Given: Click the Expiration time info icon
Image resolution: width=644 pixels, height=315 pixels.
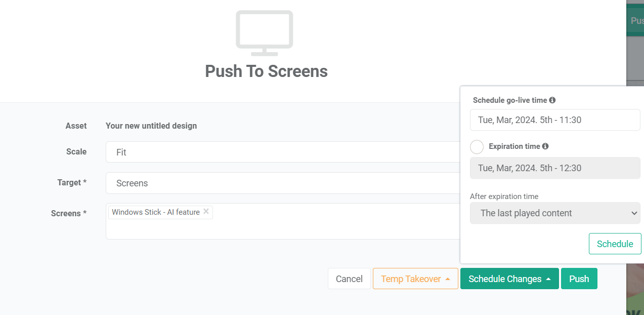Looking at the screenshot, I should tap(546, 146).
